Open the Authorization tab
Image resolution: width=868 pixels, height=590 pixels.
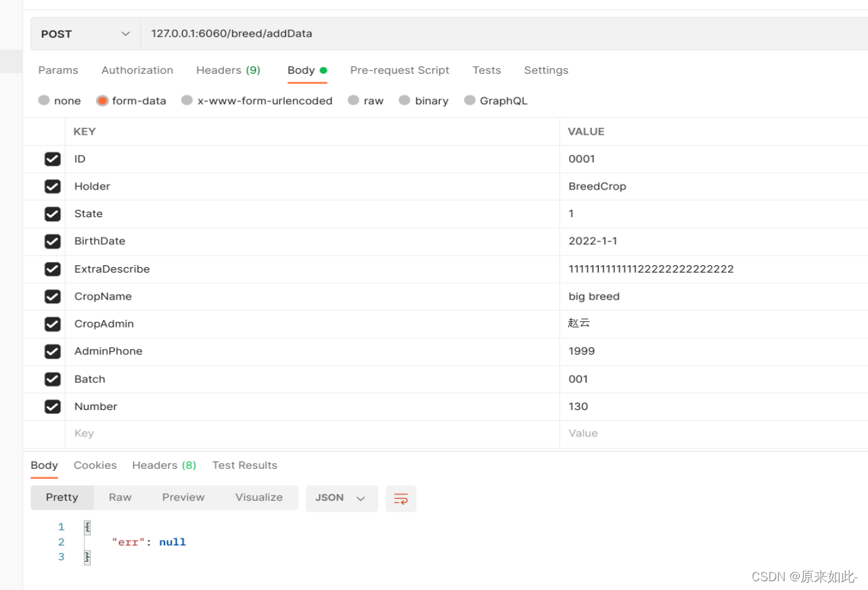(137, 70)
